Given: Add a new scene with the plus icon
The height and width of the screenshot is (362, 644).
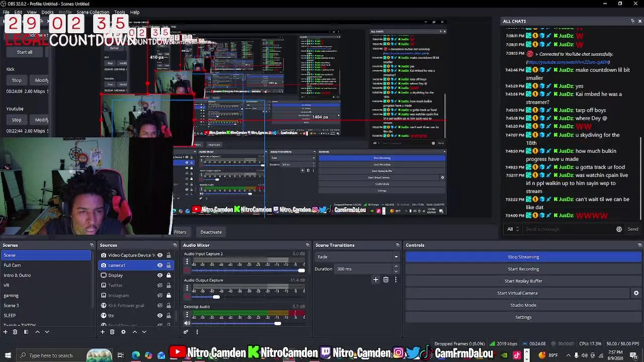Looking at the screenshot, I should point(6,332).
